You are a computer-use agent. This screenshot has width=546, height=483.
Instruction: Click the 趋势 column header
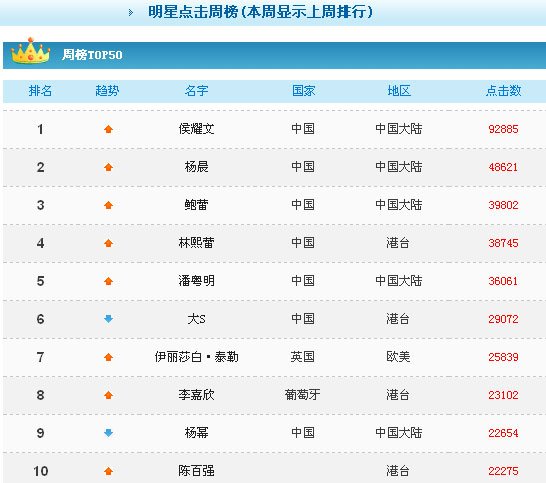[107, 91]
